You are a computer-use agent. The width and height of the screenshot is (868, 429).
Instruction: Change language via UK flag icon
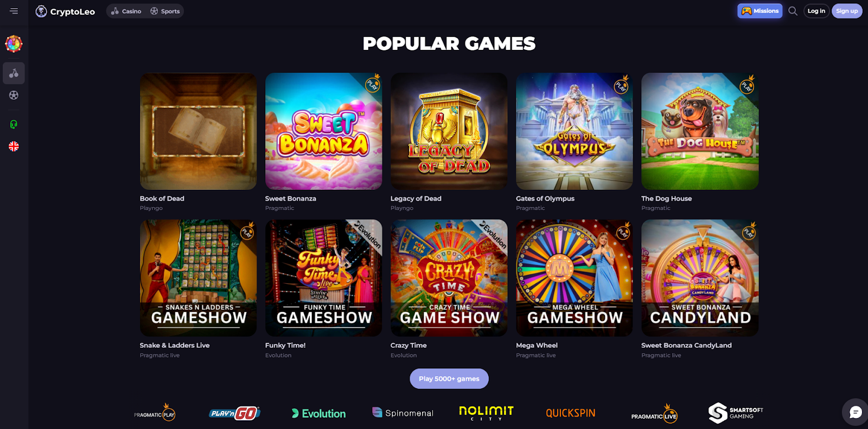[x=14, y=146]
